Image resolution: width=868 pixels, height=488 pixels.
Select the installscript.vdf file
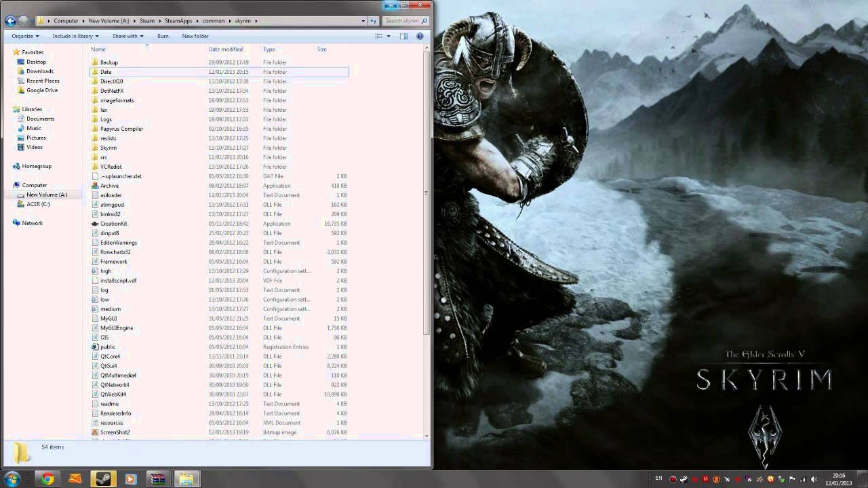118,281
